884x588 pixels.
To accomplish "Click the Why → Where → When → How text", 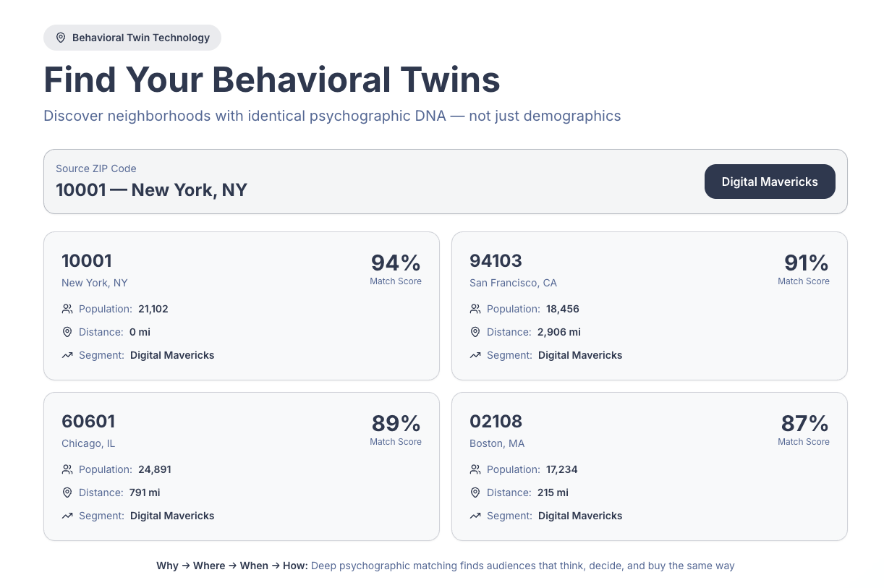I will click(232, 566).
